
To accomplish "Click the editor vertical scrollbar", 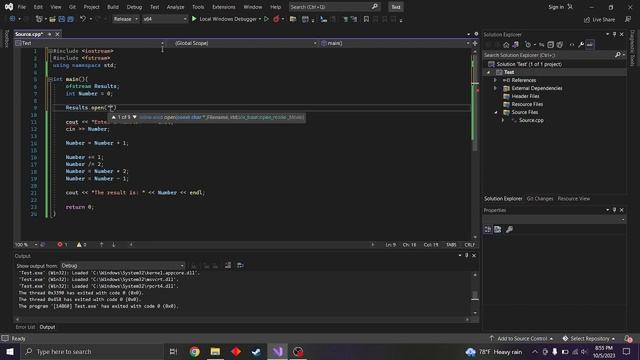I will pyautogui.click(x=475, y=143).
